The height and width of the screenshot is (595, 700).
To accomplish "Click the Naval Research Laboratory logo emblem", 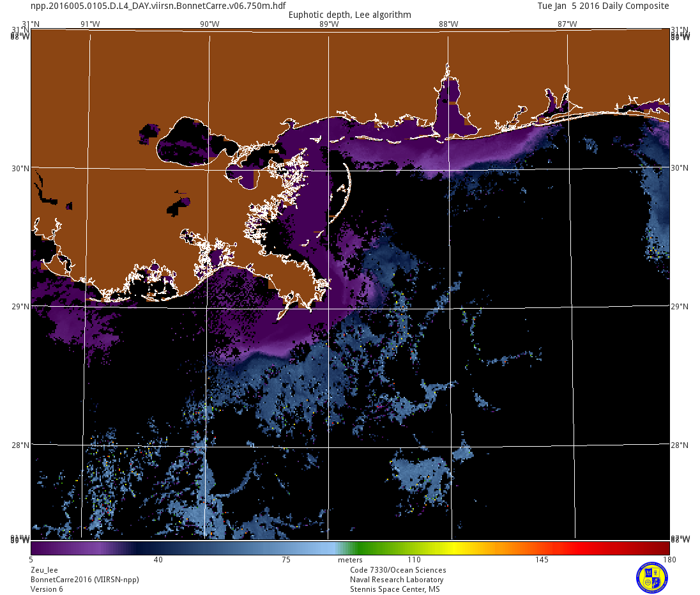I will pyautogui.click(x=651, y=577).
